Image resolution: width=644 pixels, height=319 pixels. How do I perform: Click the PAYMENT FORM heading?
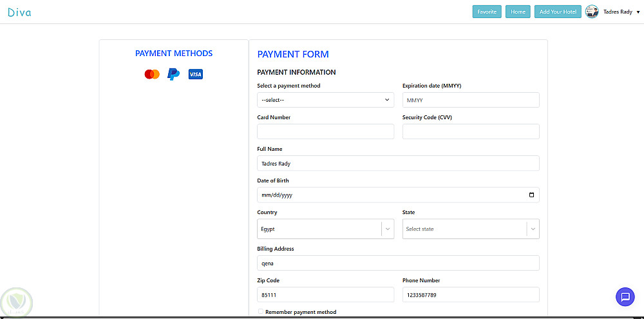(293, 54)
